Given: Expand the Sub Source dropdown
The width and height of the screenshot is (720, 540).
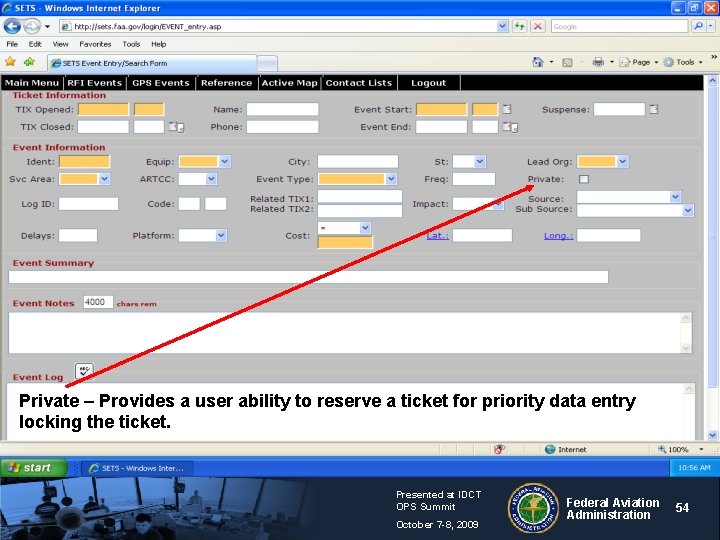Looking at the screenshot, I should [x=687, y=210].
